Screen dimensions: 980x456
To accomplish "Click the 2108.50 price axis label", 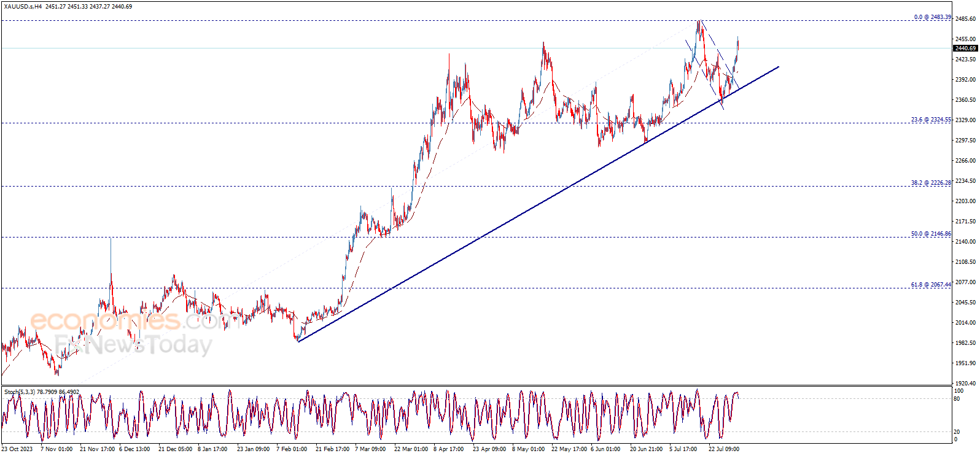I will [965, 262].
